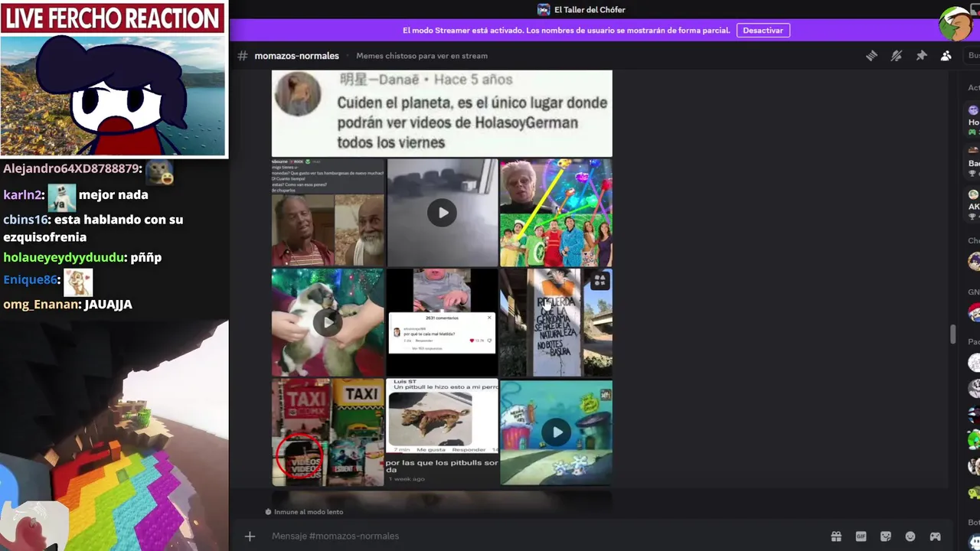The width and height of the screenshot is (980, 551).
Task: Click username karln2 in stream chat
Action: pos(24,195)
